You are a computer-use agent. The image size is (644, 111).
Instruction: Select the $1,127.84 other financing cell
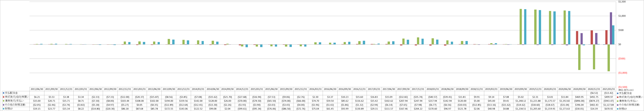tap(609, 105)
